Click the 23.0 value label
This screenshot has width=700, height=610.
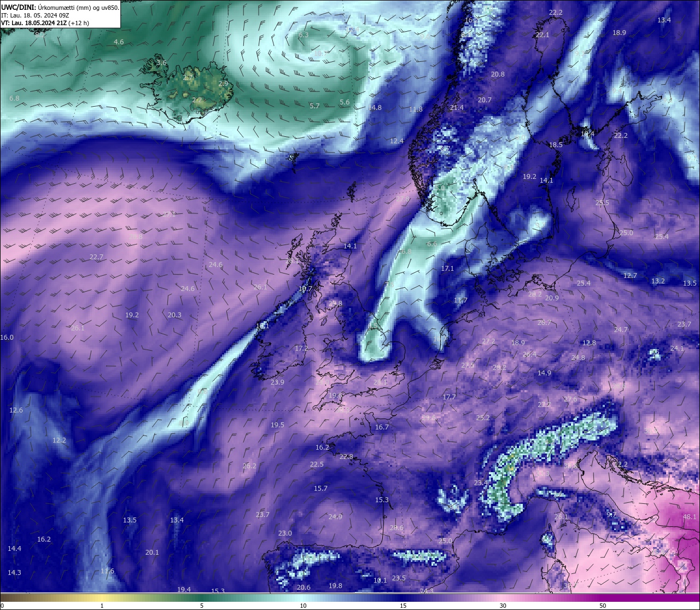(x=285, y=533)
